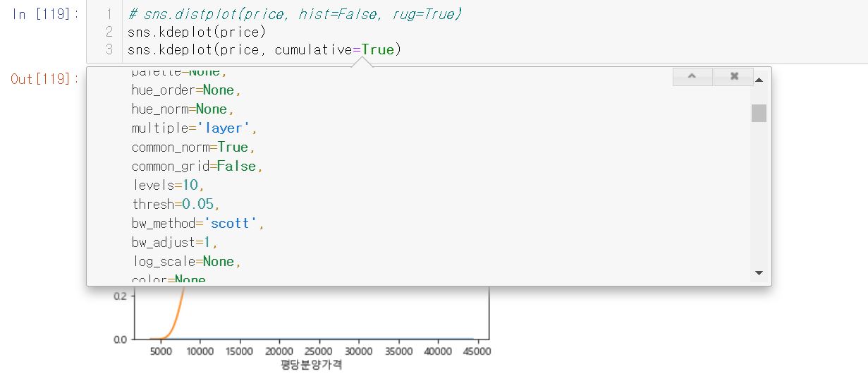Click the 40000 x-axis tick label

point(439,351)
